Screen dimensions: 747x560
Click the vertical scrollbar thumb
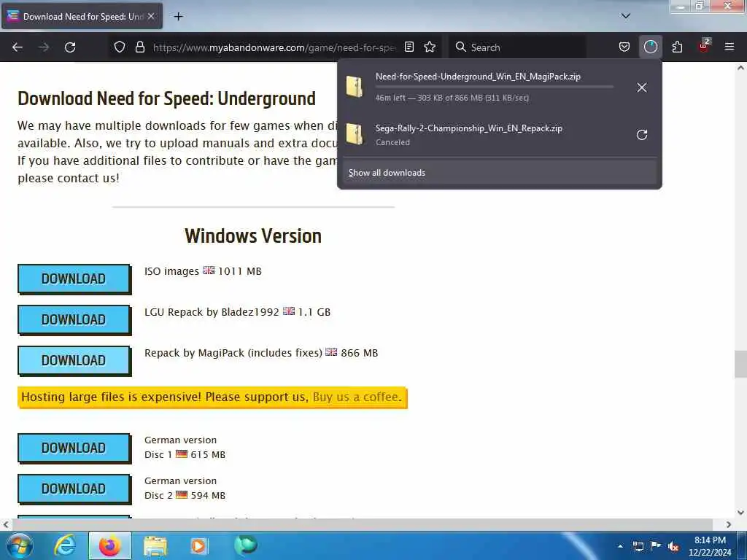point(740,364)
